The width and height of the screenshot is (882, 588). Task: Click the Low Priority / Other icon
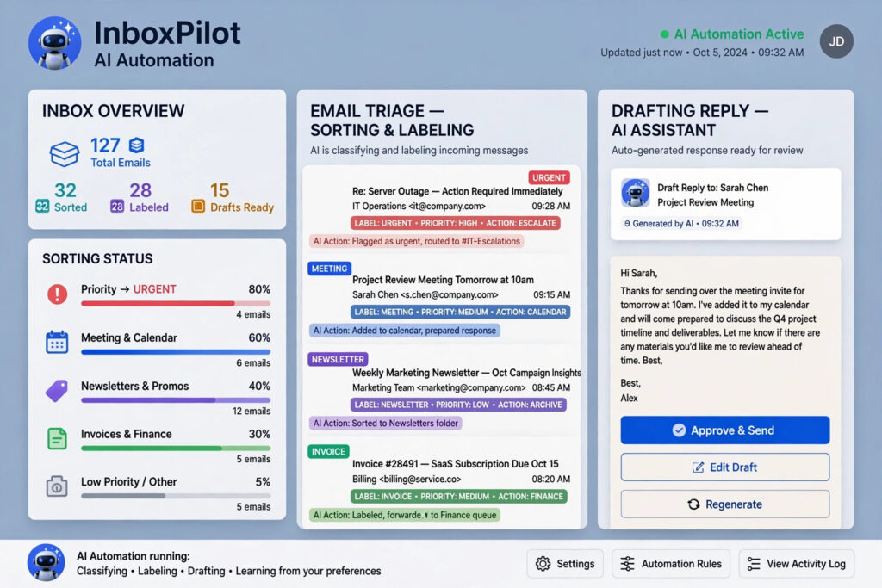pyautogui.click(x=57, y=486)
